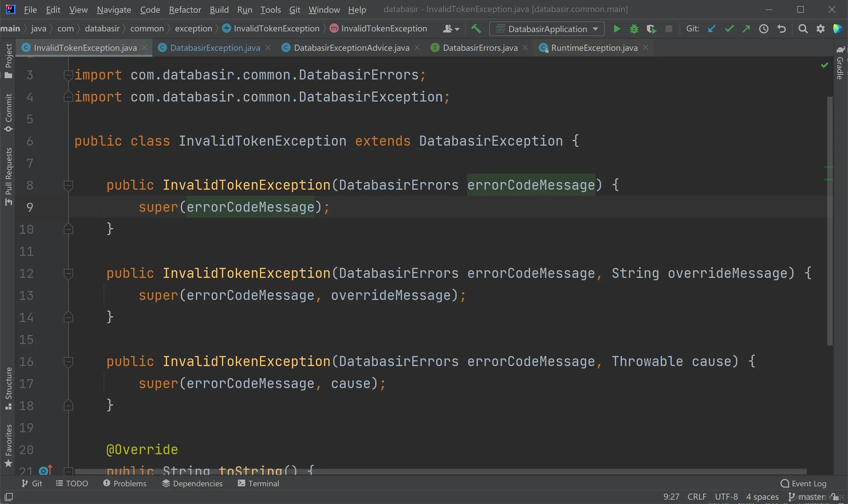Collapse the import statements fold marker
Viewport: 848px width, 504px height.
coord(68,75)
